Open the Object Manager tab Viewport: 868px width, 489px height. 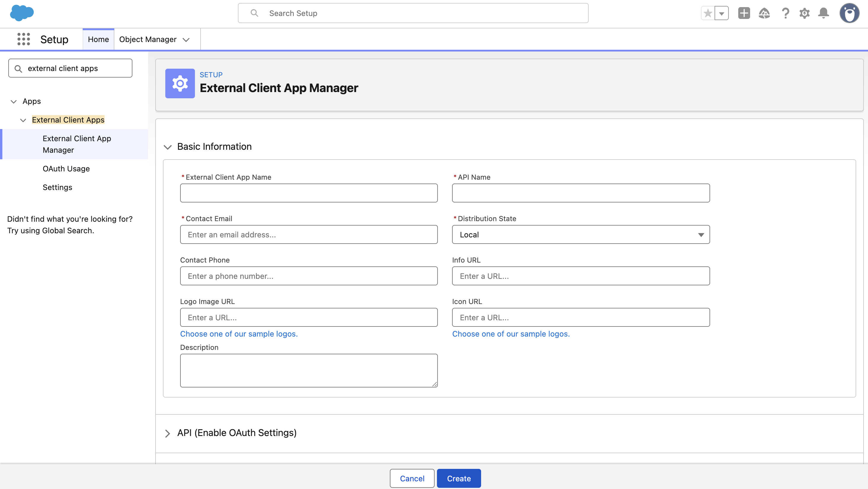tap(148, 39)
